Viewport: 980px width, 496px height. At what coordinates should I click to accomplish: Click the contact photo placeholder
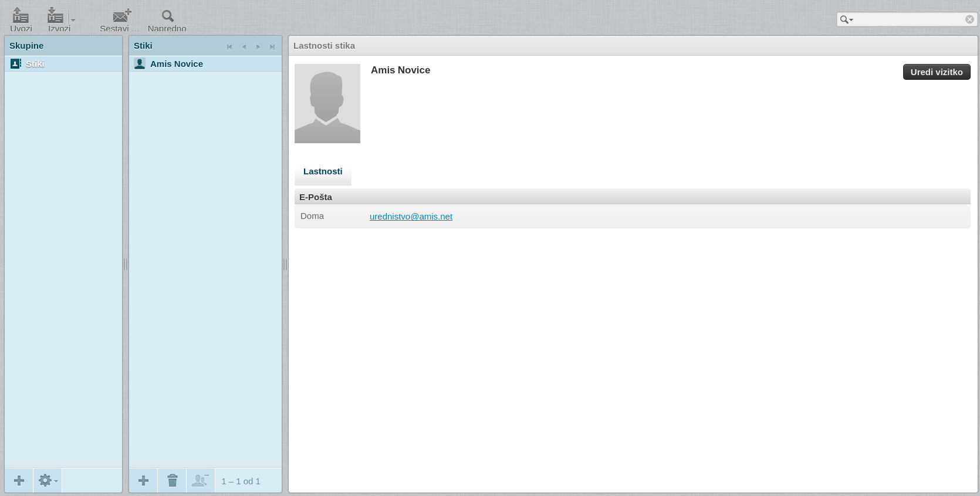pos(327,103)
